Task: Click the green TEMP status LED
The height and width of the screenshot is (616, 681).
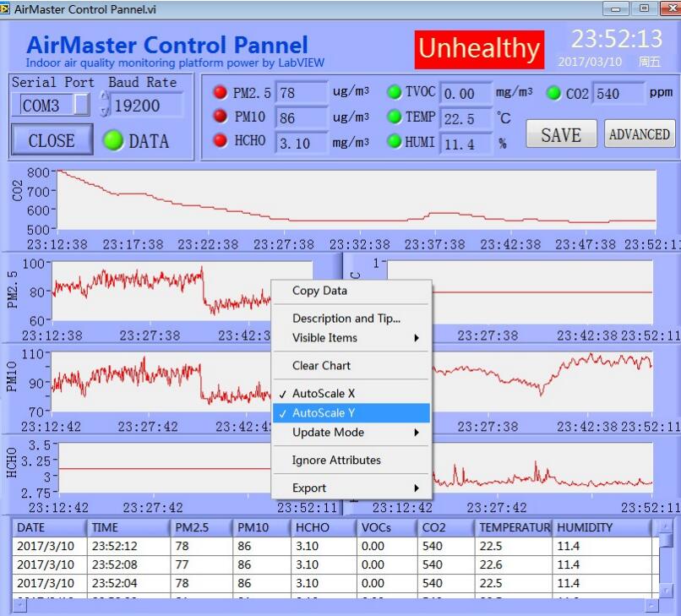Action: coord(394,117)
